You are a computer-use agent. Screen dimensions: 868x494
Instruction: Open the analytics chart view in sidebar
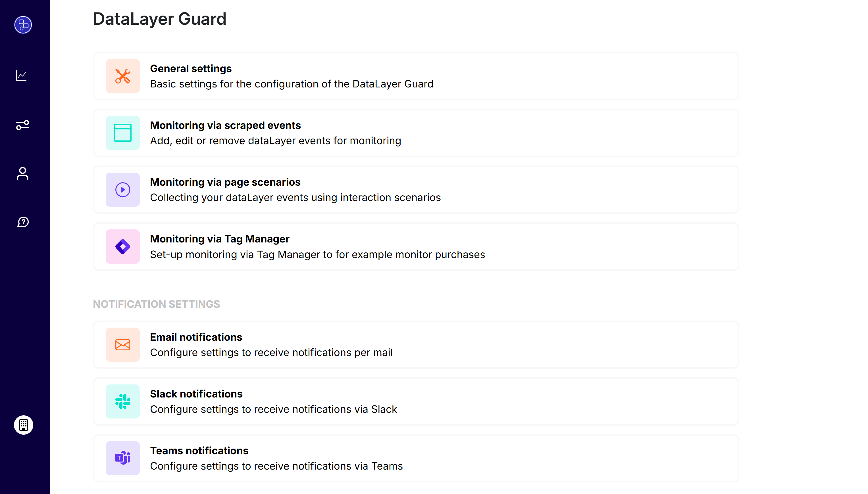(22, 75)
